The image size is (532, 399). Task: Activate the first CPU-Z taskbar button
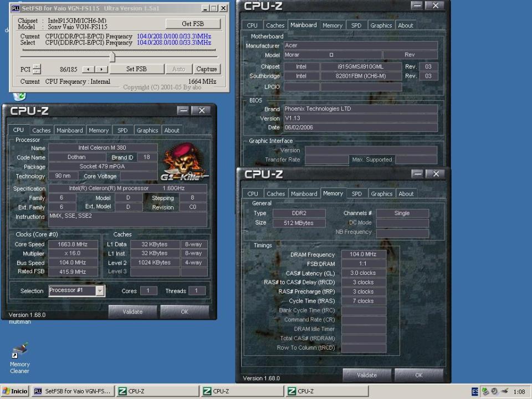(x=158, y=391)
